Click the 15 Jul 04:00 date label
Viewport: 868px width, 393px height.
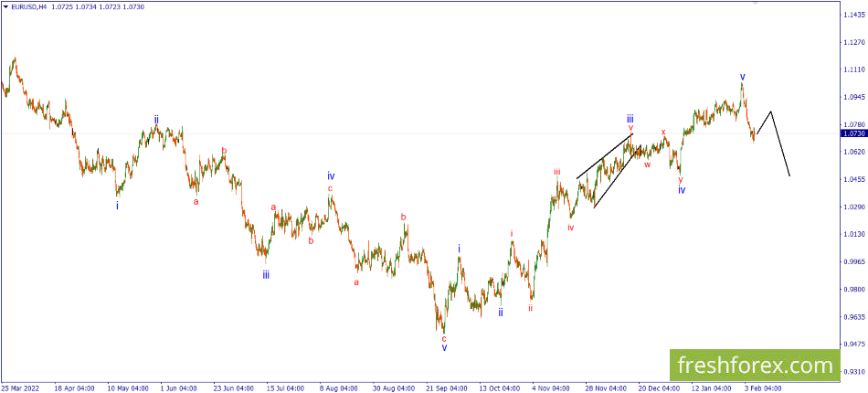(284, 388)
